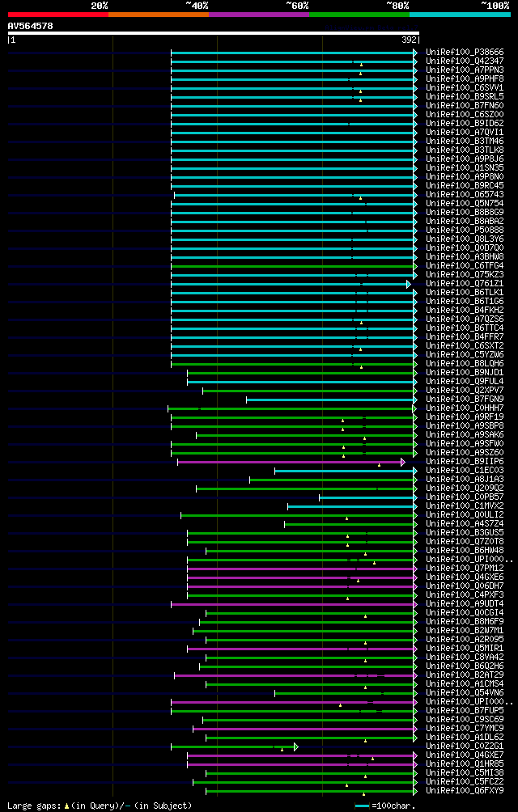This screenshot has width=518, height=812.
Task: Select the UniRef100_C7YMC9 label
Action: point(465,728)
